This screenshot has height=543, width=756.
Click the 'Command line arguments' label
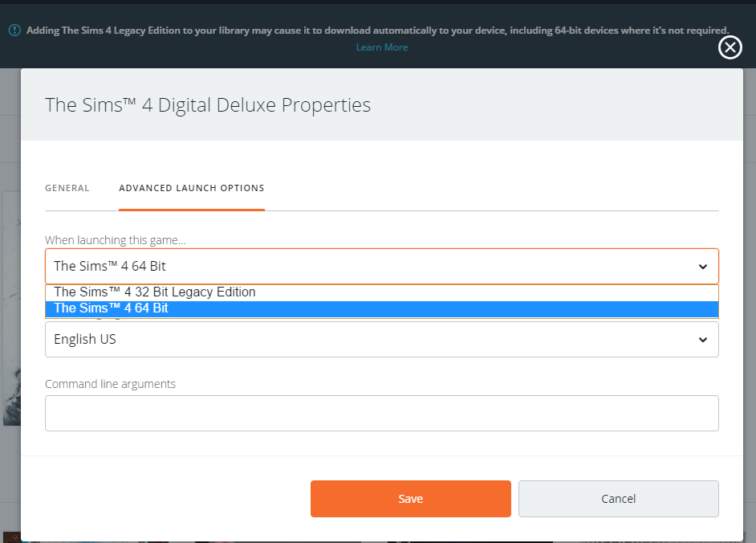click(110, 384)
